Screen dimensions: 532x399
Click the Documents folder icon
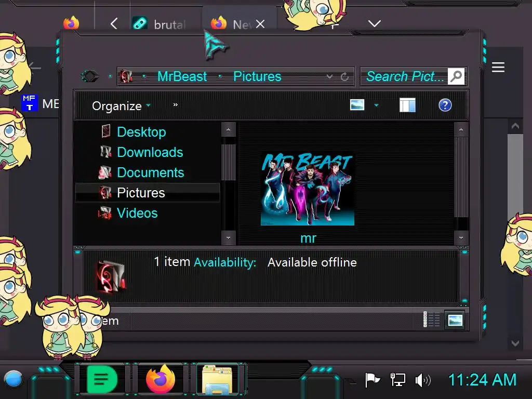point(105,172)
